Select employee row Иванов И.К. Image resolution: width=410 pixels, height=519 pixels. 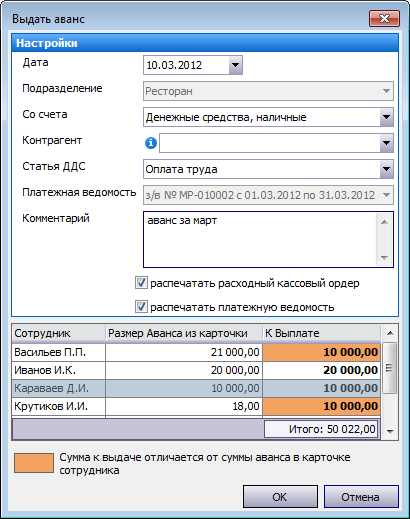196,370
